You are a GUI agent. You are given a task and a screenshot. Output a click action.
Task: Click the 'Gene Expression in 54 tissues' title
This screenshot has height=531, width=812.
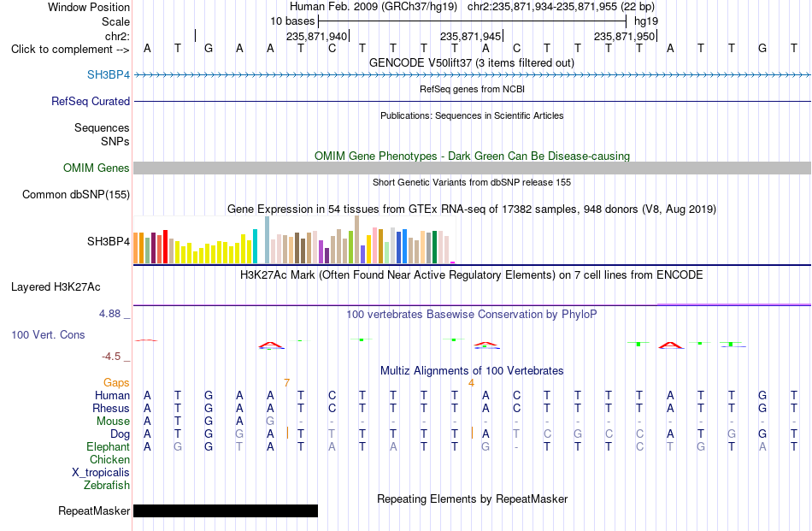[472, 209]
